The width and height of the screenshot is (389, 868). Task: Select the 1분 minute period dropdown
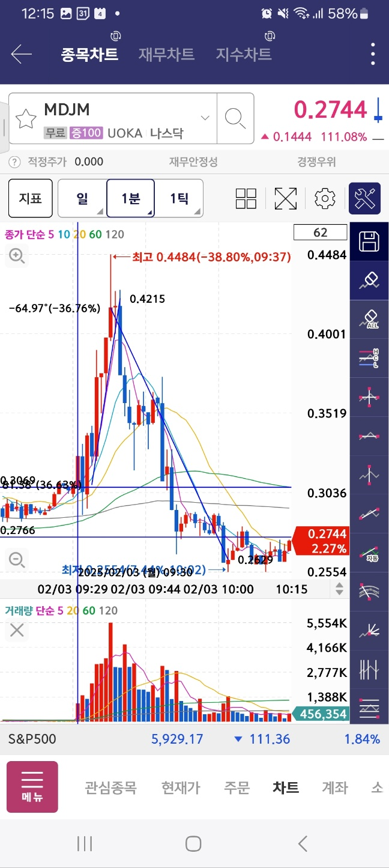click(x=130, y=198)
